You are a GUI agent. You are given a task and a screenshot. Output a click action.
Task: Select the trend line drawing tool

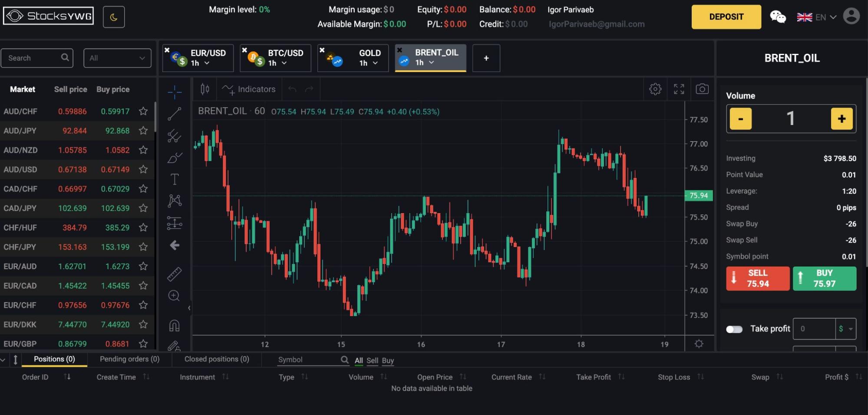tap(175, 114)
